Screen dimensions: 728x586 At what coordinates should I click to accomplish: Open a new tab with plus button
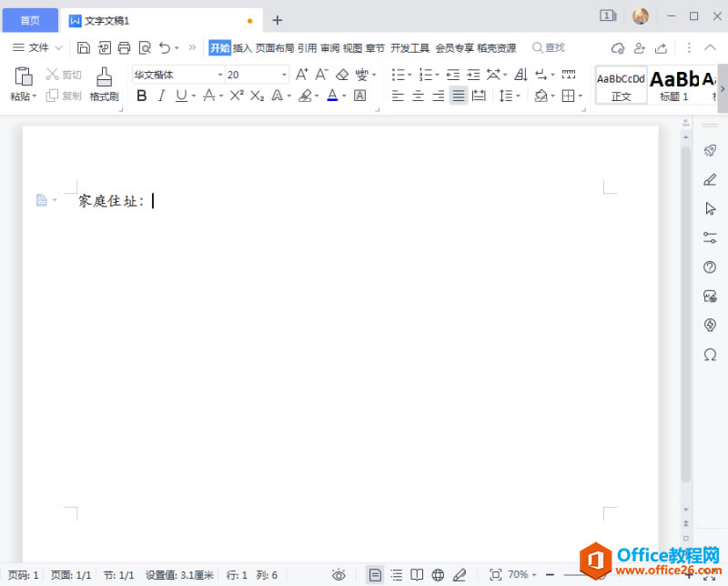278,20
